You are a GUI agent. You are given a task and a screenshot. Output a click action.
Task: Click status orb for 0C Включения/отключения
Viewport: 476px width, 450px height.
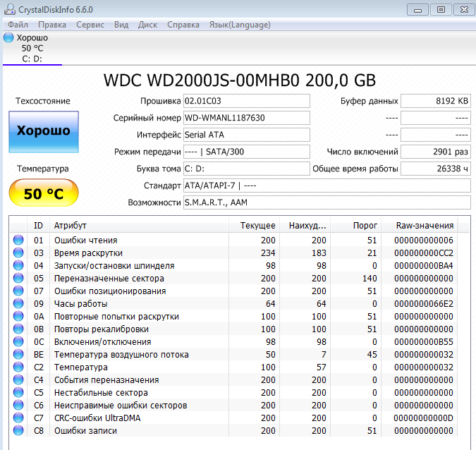tap(18, 341)
